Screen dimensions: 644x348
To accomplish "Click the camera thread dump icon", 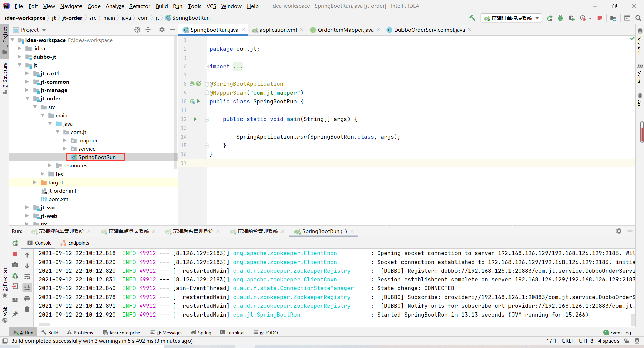I will (15, 265).
